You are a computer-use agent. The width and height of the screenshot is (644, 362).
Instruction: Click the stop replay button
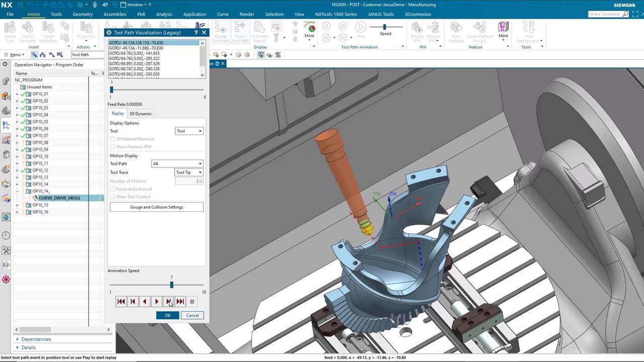pos(192,301)
